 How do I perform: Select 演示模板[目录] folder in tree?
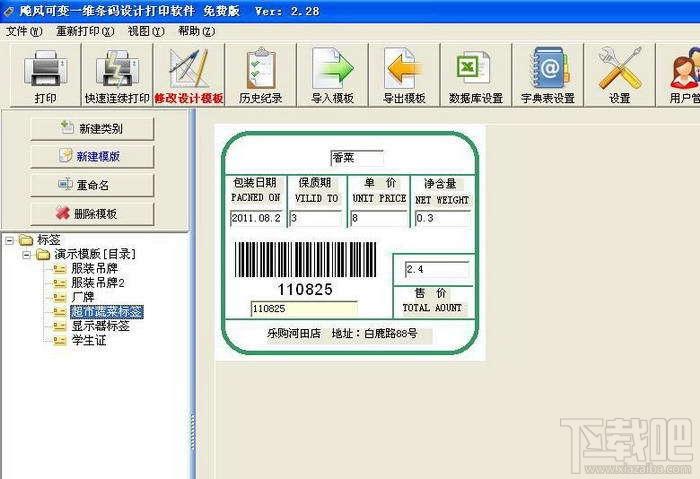click(x=95, y=254)
